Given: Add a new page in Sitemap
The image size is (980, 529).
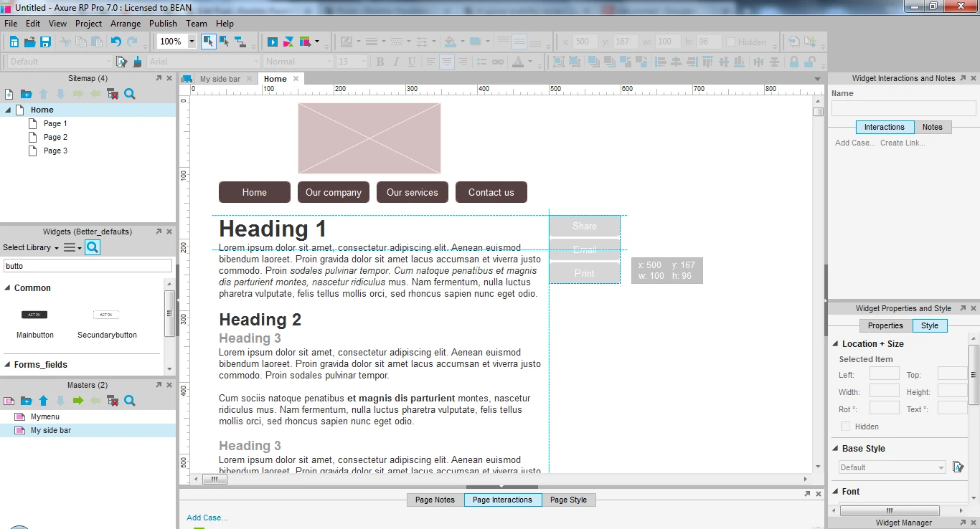Looking at the screenshot, I should pyautogui.click(x=9, y=94).
